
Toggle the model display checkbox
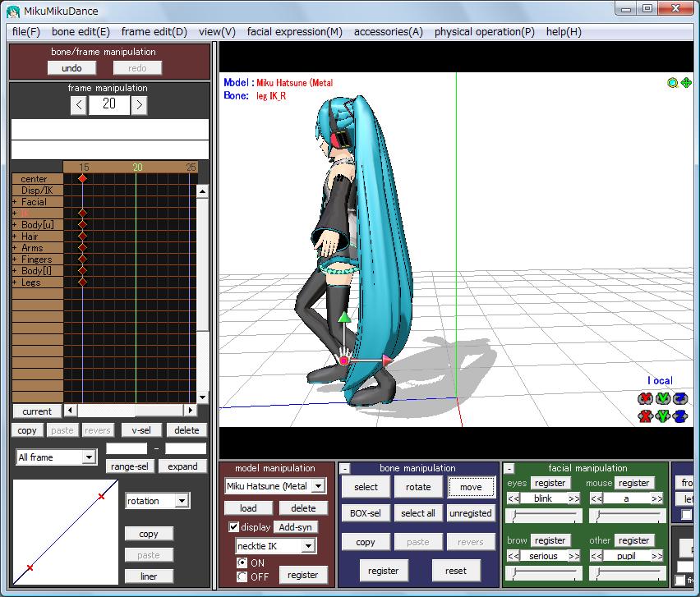(x=233, y=527)
